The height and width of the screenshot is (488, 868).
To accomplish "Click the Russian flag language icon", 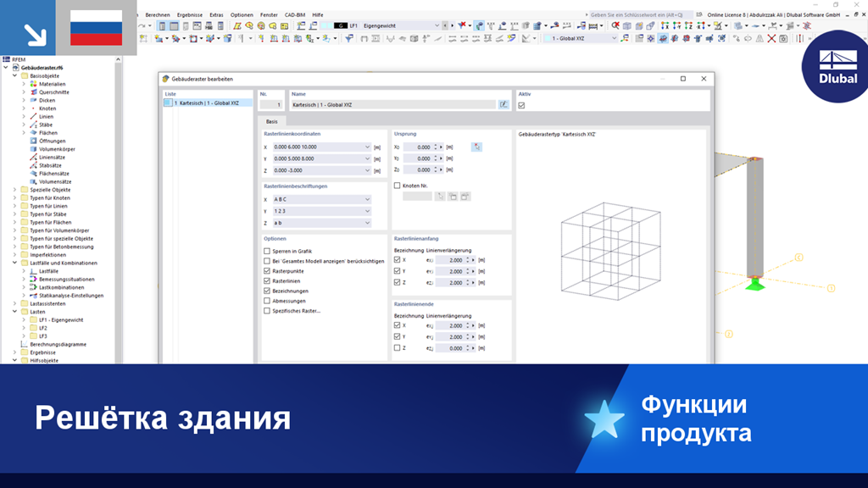I will coord(97,28).
